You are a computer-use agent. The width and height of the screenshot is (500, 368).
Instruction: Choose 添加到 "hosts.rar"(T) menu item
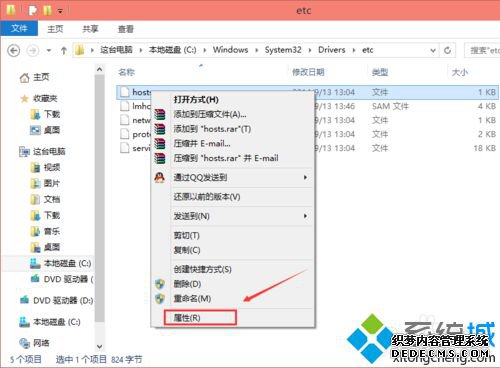click(x=212, y=129)
